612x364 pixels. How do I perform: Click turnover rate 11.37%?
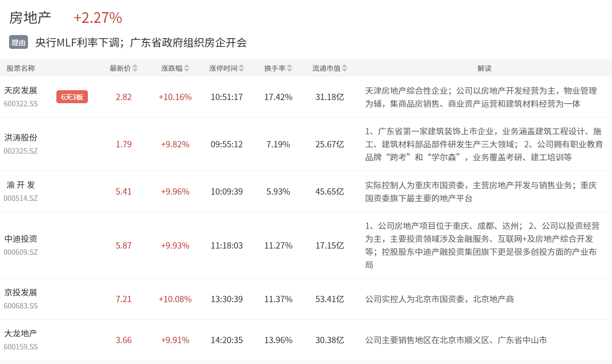coord(278,299)
